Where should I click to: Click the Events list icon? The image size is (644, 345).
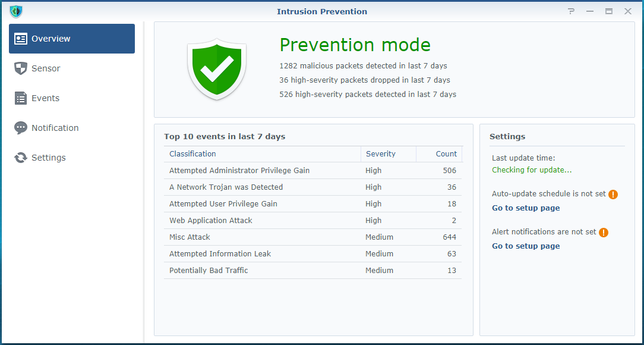pyautogui.click(x=21, y=98)
